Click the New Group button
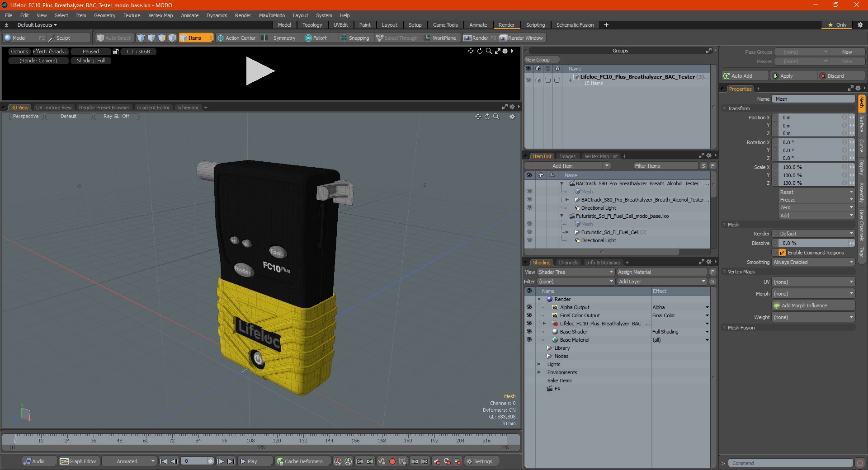This screenshot has height=470, width=868. click(x=542, y=60)
